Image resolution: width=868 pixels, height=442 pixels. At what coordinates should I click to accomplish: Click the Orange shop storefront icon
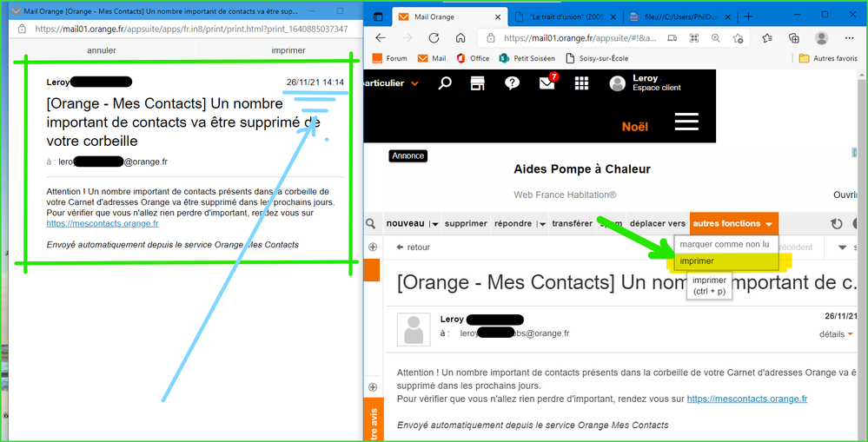coord(477,83)
